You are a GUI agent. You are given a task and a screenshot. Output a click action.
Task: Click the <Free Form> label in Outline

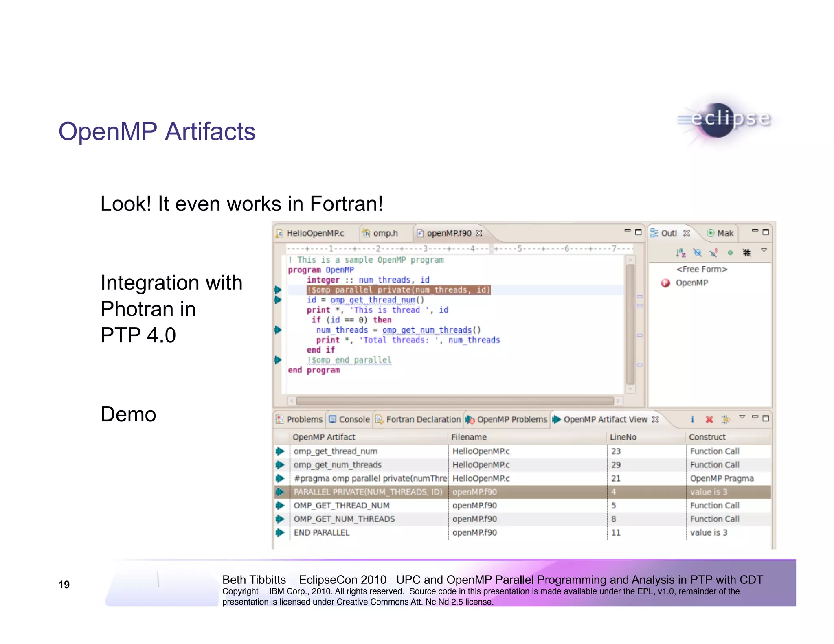[x=702, y=269]
